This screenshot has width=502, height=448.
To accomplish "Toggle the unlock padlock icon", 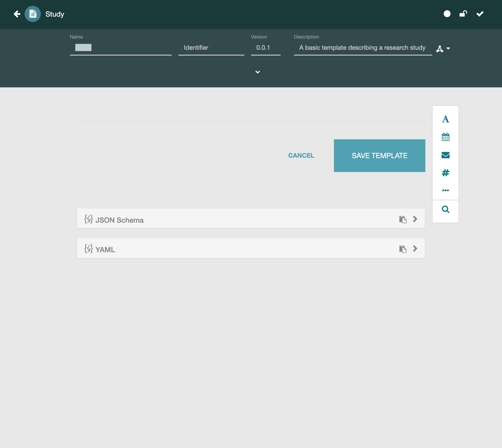I will pos(463,14).
